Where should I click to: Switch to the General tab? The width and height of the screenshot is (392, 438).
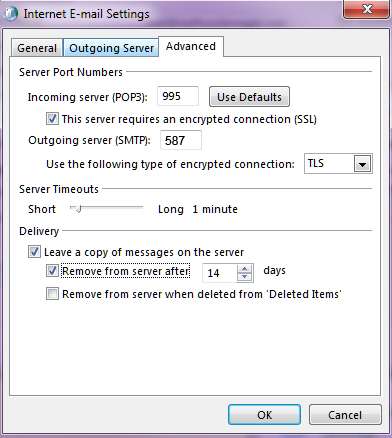point(37,48)
